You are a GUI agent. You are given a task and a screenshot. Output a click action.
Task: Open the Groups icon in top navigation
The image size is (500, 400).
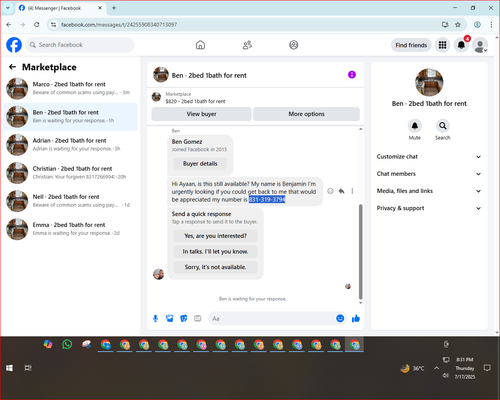(x=294, y=45)
